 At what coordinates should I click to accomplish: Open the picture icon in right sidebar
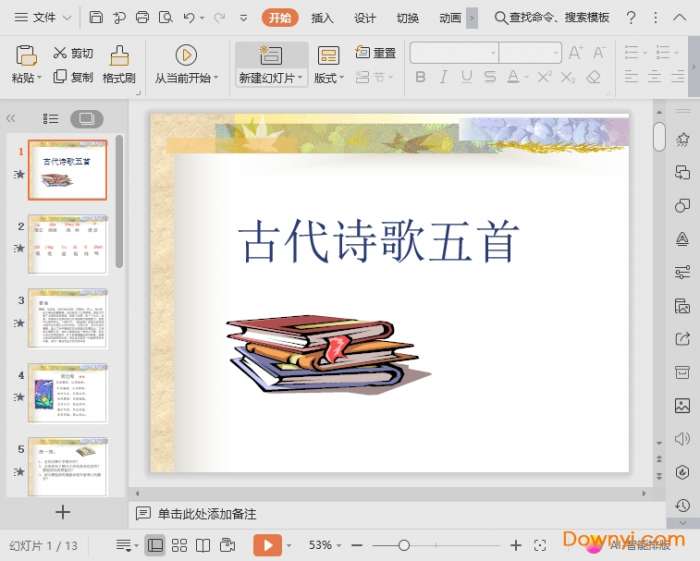tap(682, 405)
